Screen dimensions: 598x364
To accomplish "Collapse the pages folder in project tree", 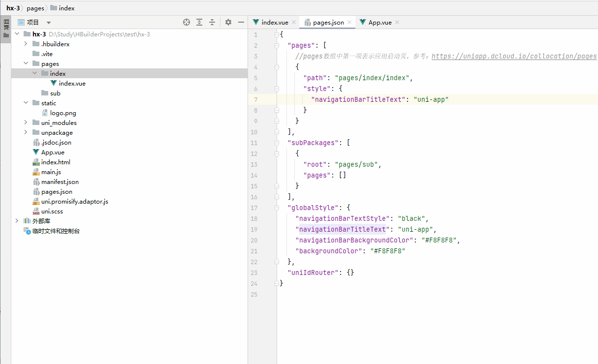I will pyautogui.click(x=26, y=63).
